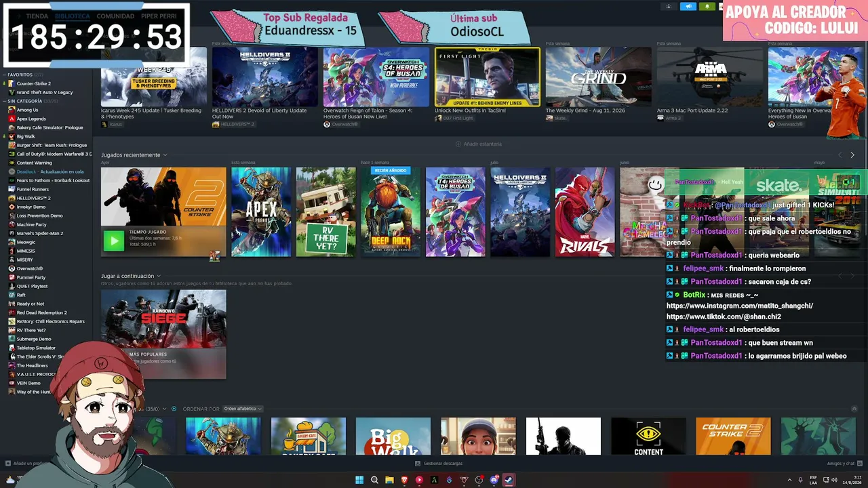
Task: Select QUIET Playtest in the game list
Action: tap(32, 286)
